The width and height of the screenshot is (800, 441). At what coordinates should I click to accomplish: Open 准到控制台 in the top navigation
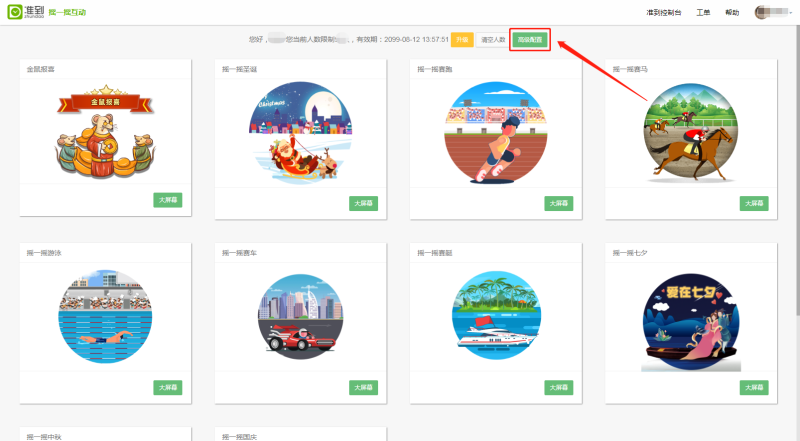pos(664,12)
